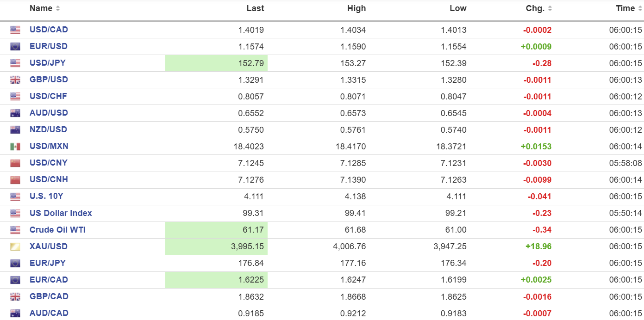Open the US Dollar Index link

tap(61, 213)
